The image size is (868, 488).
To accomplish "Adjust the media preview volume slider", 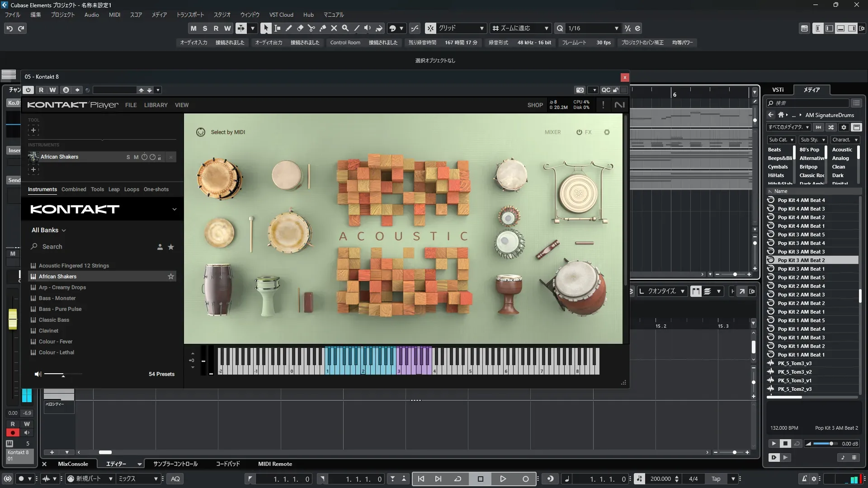I will point(830,444).
